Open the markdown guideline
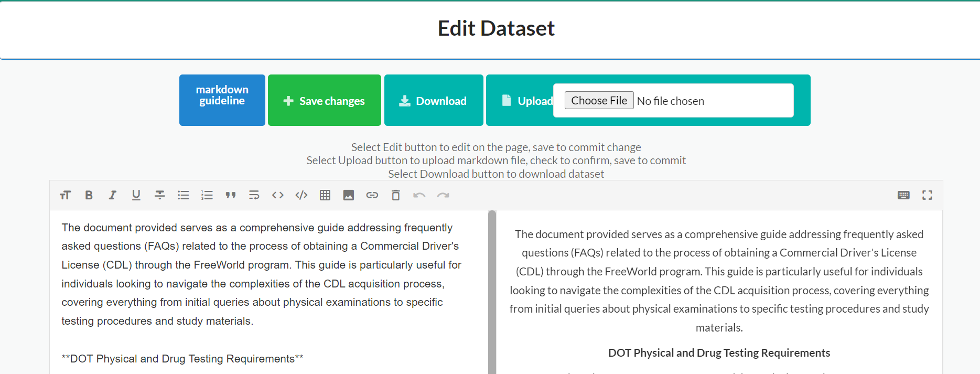 click(x=222, y=100)
